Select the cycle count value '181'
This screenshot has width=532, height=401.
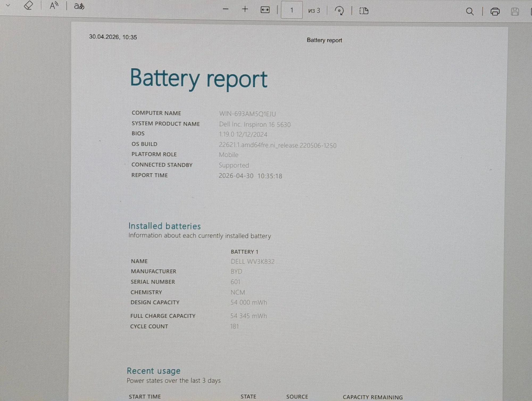click(235, 326)
